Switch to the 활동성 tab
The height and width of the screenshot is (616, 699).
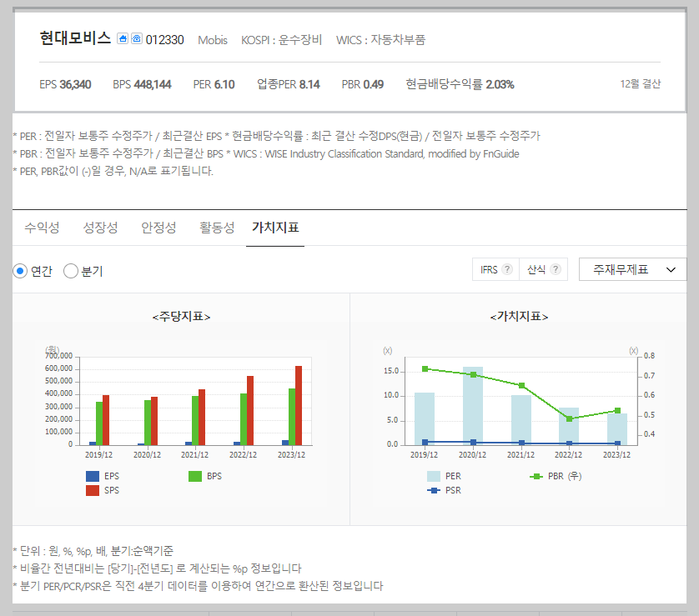tap(217, 228)
